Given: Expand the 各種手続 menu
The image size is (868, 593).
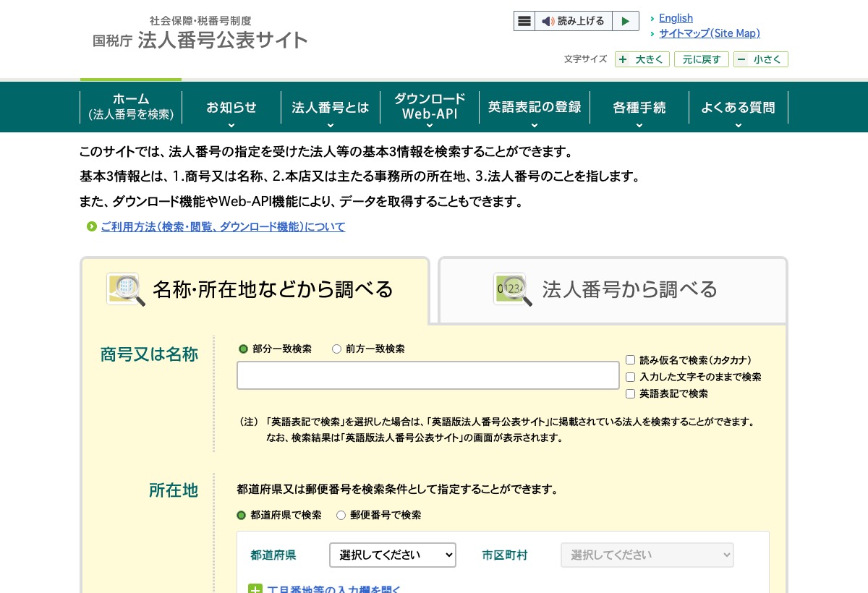Looking at the screenshot, I should 639,107.
